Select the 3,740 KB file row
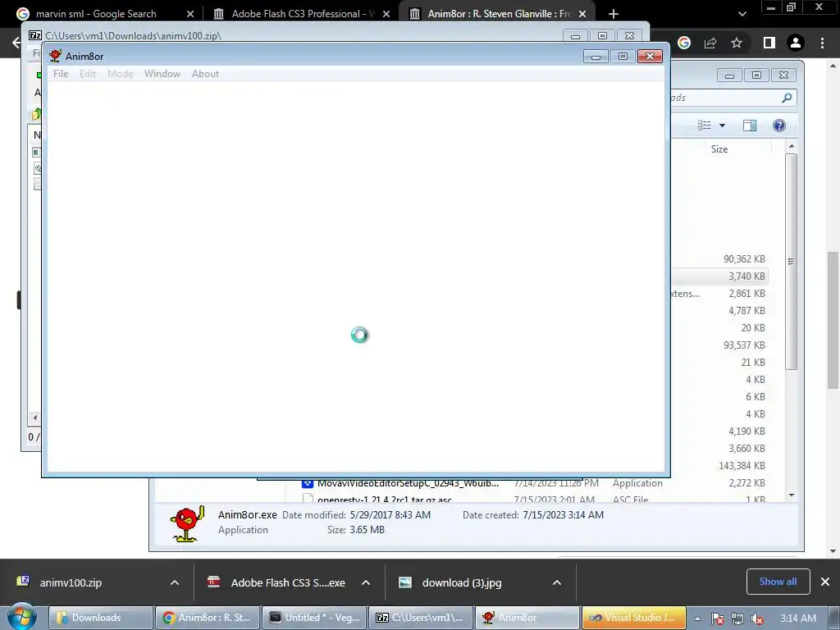Image resolution: width=840 pixels, height=630 pixels. click(719, 276)
